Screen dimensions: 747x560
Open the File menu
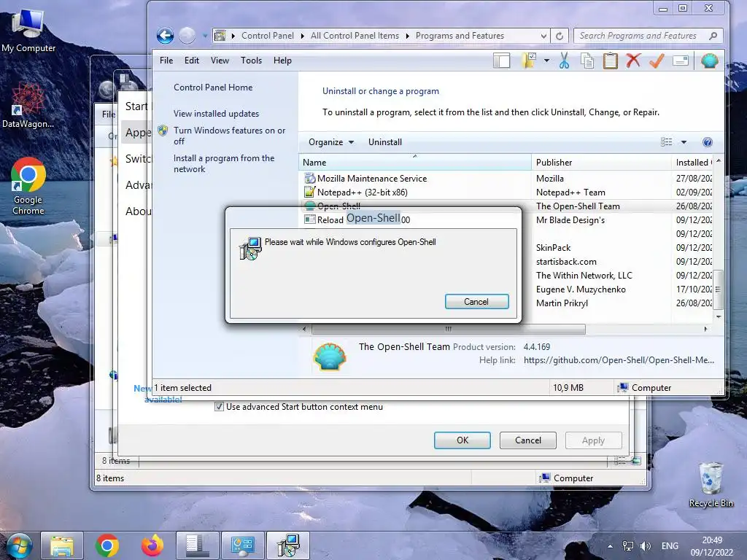(166, 61)
